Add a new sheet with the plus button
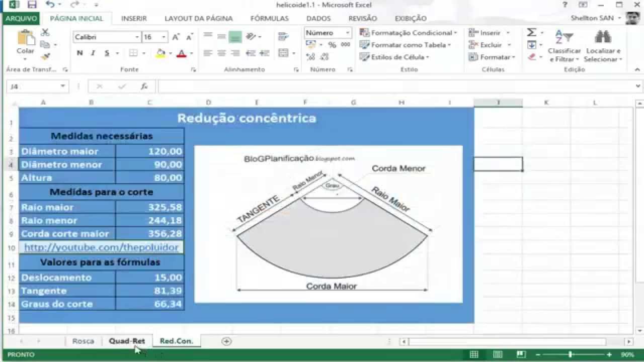This screenshot has height=362, width=644. [226, 341]
